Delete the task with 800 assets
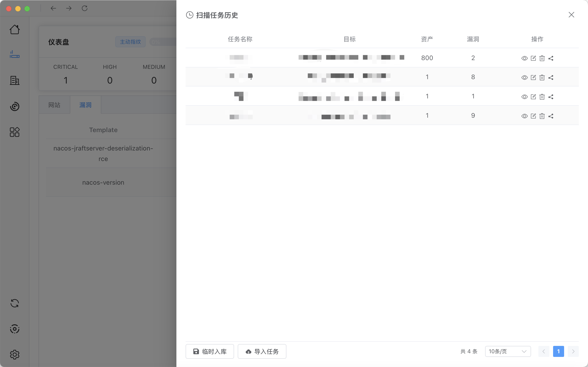Screen dimensions: 588x367 pyautogui.click(x=542, y=58)
